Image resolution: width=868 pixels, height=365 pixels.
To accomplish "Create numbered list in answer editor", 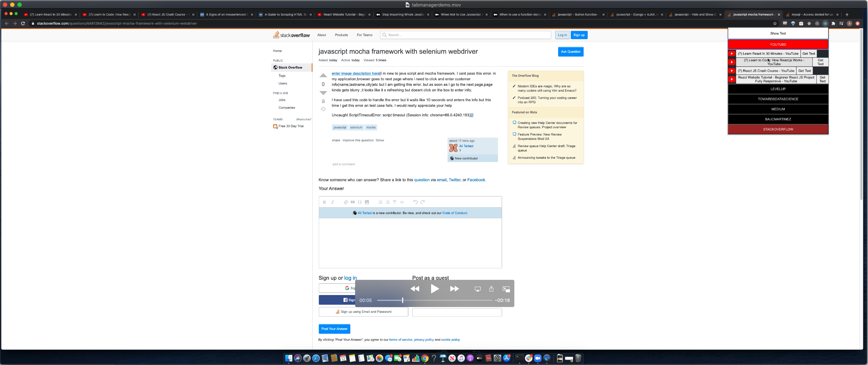I will pyautogui.click(x=380, y=202).
